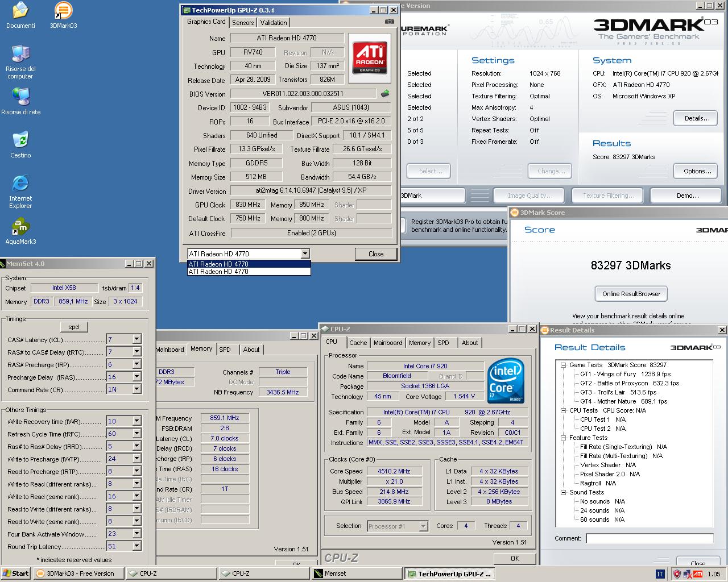Collapse the Game Tests tree node
The height and width of the screenshot is (582, 728).
point(563,365)
